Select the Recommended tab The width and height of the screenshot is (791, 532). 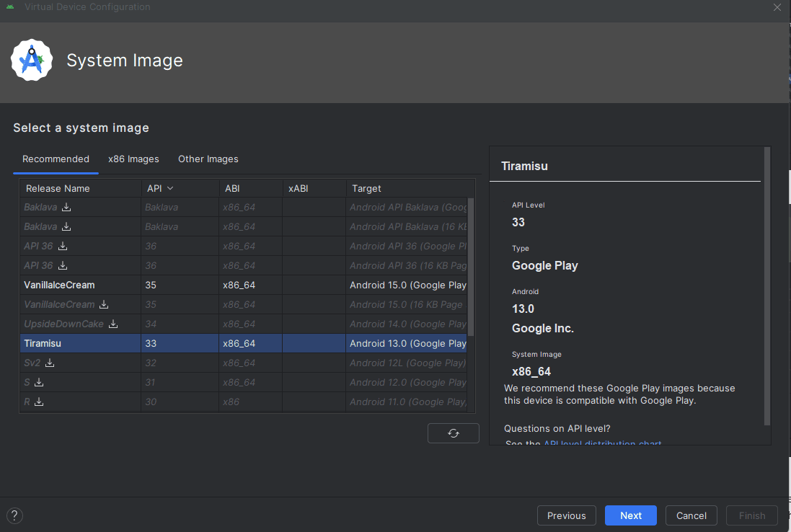click(56, 159)
